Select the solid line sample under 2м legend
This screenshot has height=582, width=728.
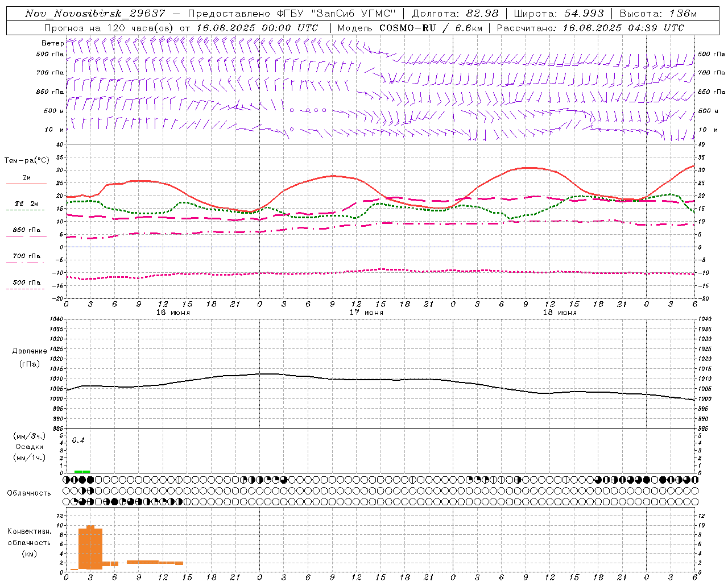[26, 184]
